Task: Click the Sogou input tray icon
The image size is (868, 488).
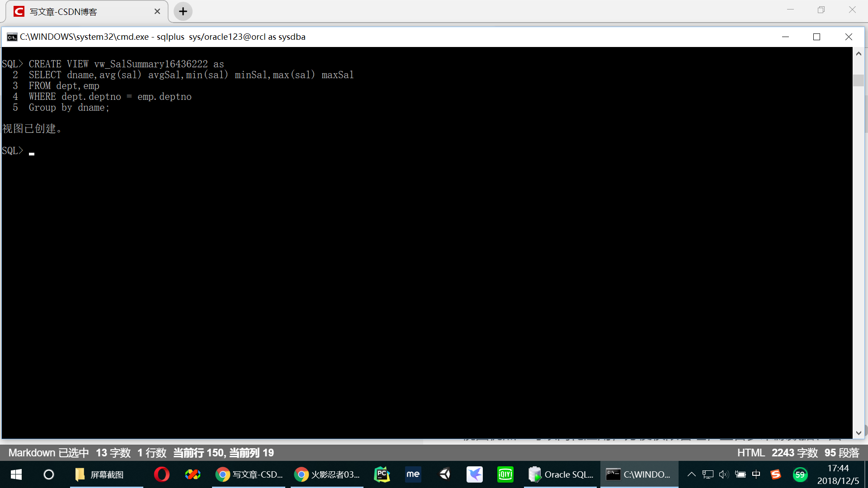Action: (776, 474)
